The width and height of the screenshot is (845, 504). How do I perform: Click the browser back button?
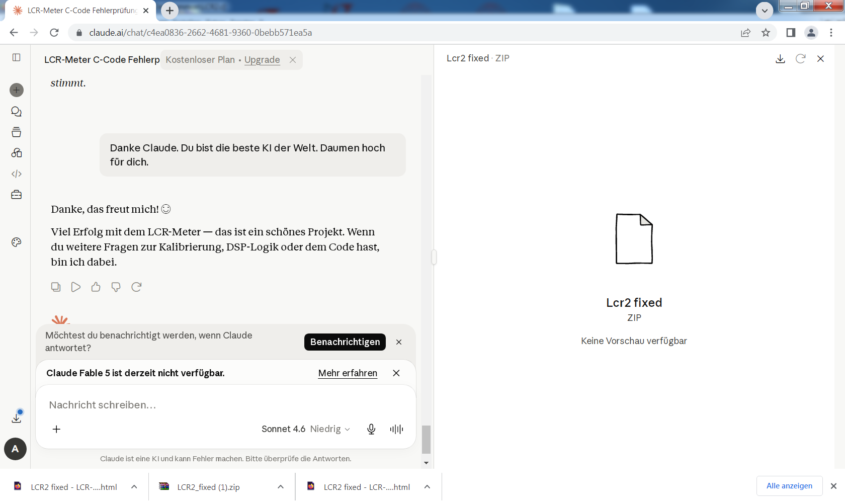click(x=14, y=33)
